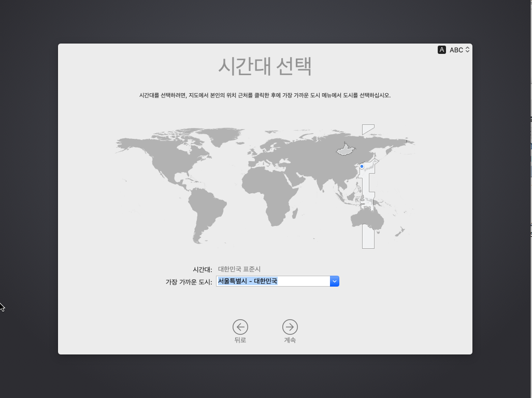Select Australia on the time zone map
This screenshot has width=532, height=398.
[367, 219]
